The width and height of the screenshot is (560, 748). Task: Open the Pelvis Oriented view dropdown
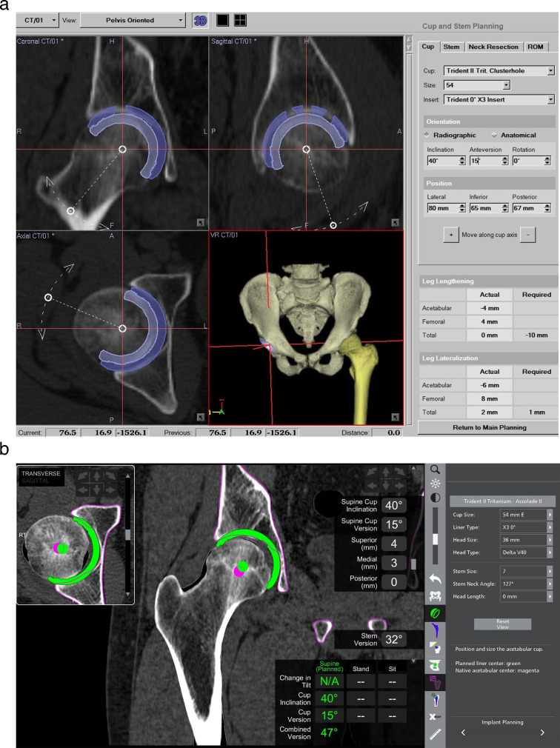(x=133, y=20)
